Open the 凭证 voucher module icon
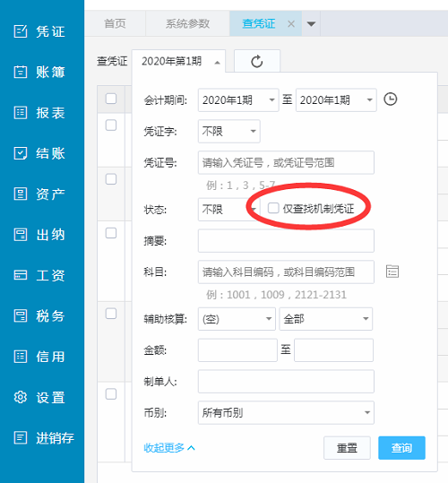The image size is (448, 483). click(x=21, y=31)
